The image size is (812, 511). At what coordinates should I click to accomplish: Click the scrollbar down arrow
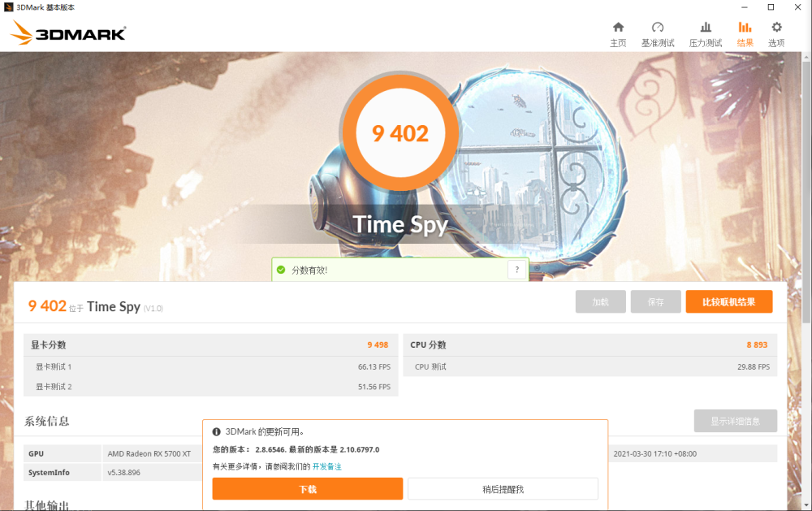pyautogui.click(x=807, y=505)
